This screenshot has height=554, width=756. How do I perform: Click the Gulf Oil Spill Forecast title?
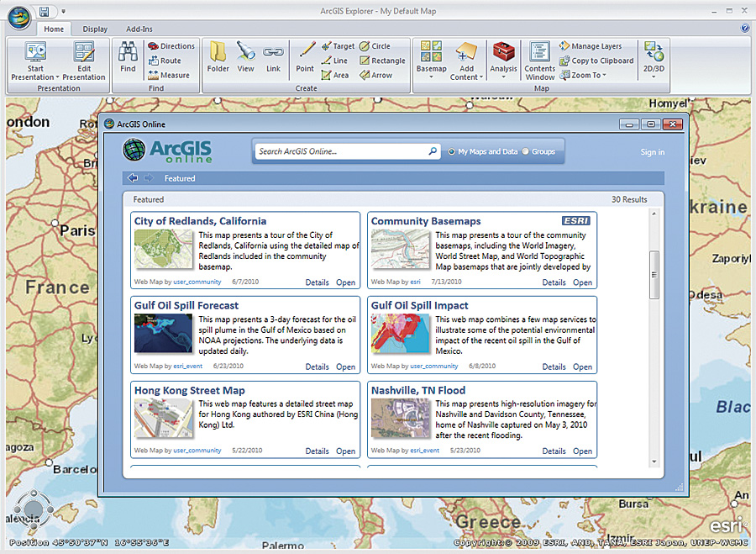(186, 305)
